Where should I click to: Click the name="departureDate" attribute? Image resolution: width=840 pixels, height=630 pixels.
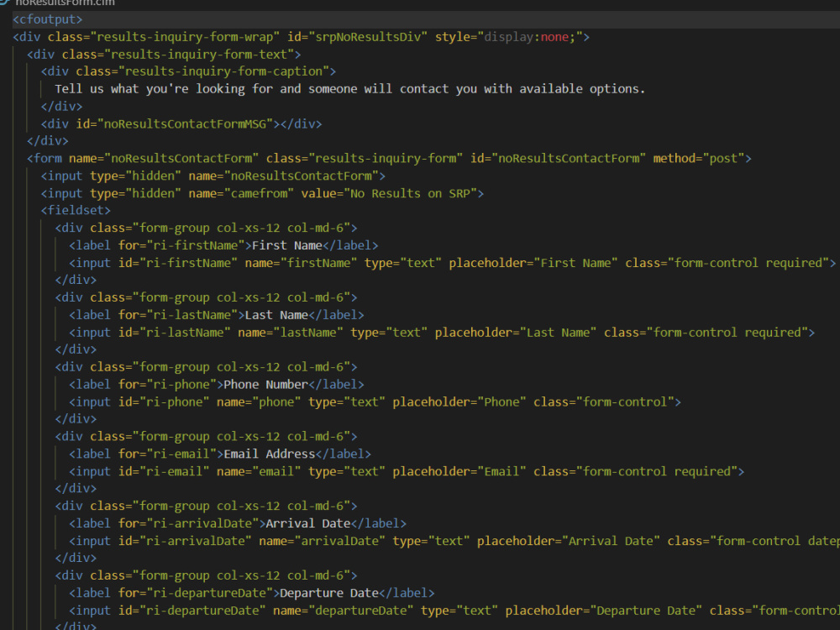pos(343,611)
